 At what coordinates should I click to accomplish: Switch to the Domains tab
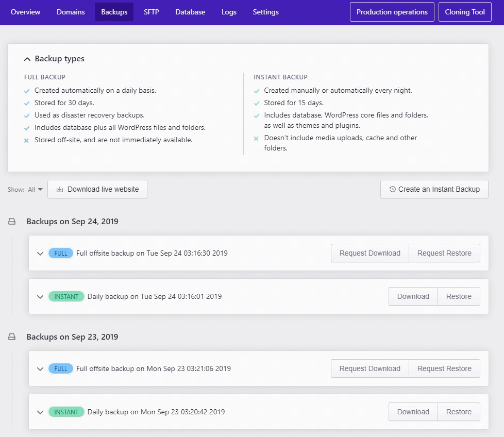click(71, 12)
